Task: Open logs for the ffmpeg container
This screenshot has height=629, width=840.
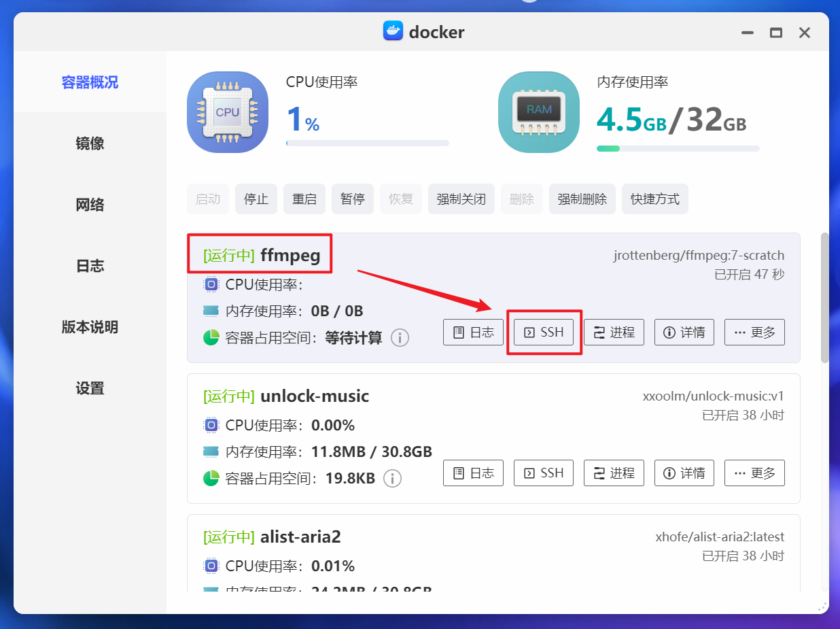Action: click(473, 333)
